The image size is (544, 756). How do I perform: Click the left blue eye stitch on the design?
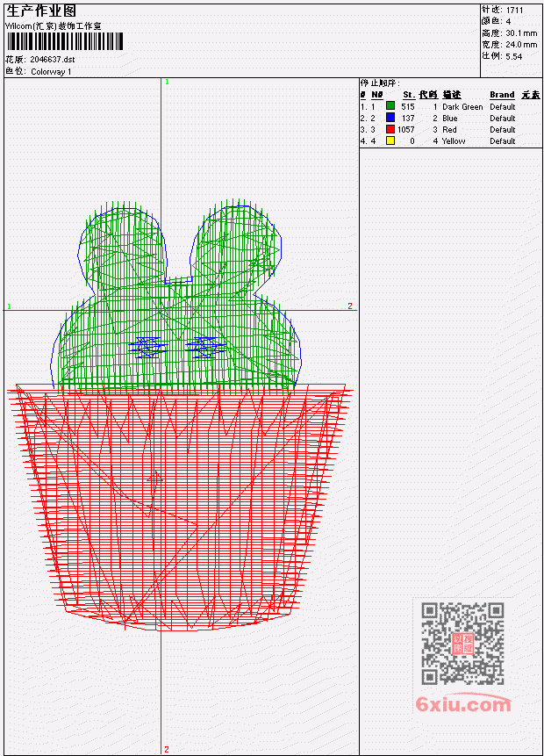tap(148, 347)
